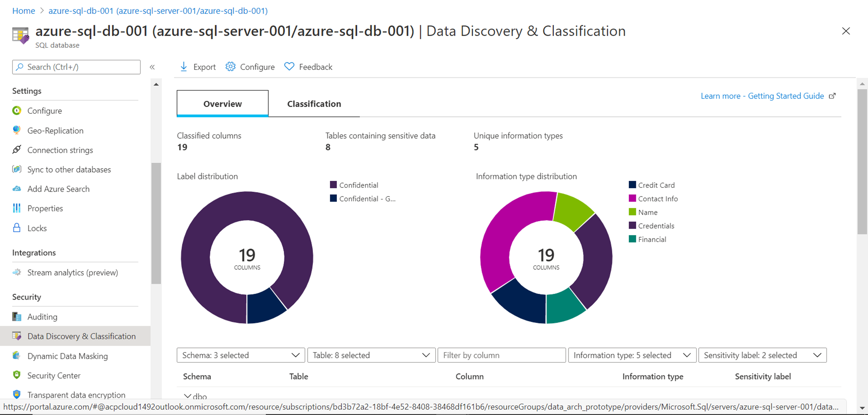Open the Auditing page
The width and height of the screenshot is (868, 415).
[42, 317]
